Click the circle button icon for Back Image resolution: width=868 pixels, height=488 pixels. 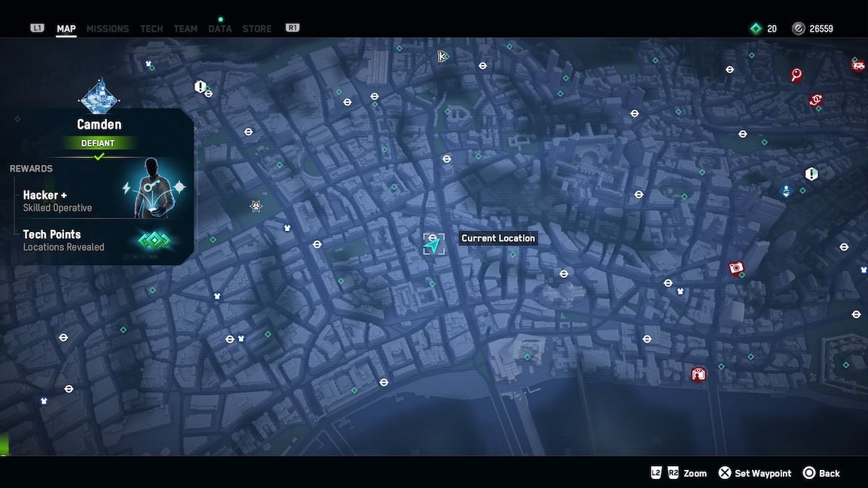pos(808,472)
